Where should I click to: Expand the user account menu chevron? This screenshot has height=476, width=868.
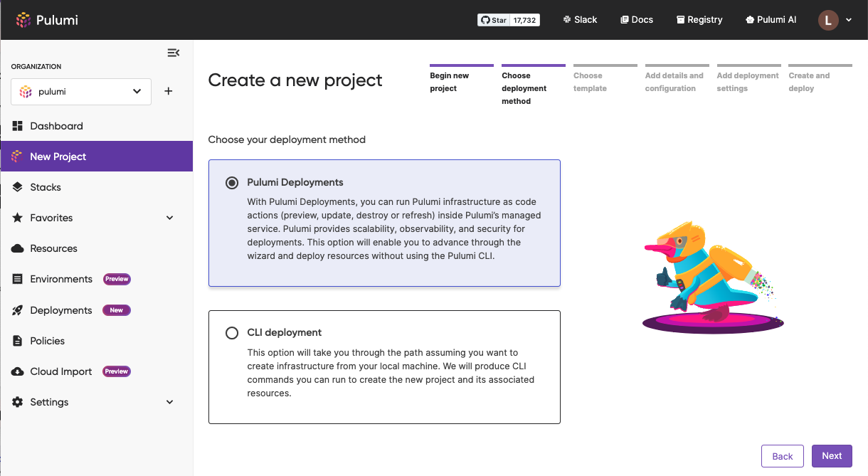click(848, 20)
